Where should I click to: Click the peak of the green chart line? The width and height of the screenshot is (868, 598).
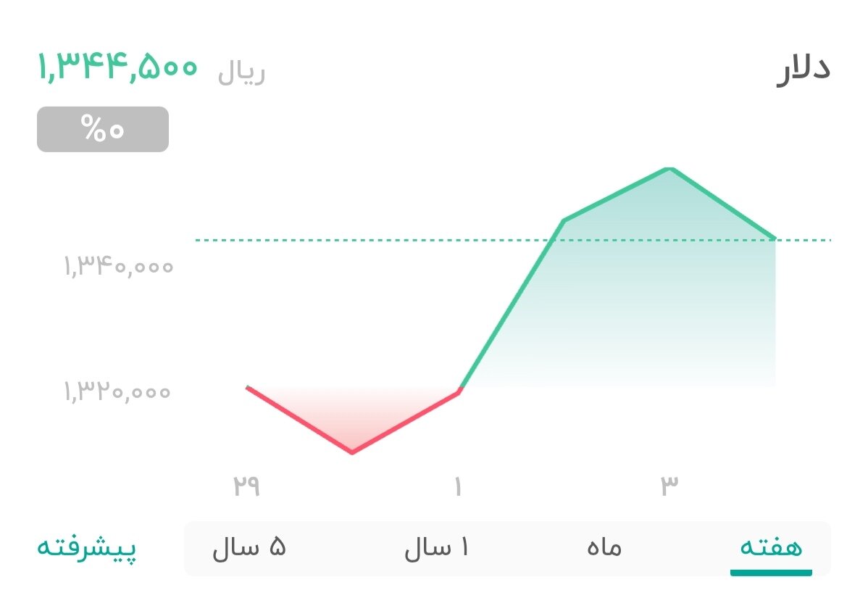click(670, 169)
